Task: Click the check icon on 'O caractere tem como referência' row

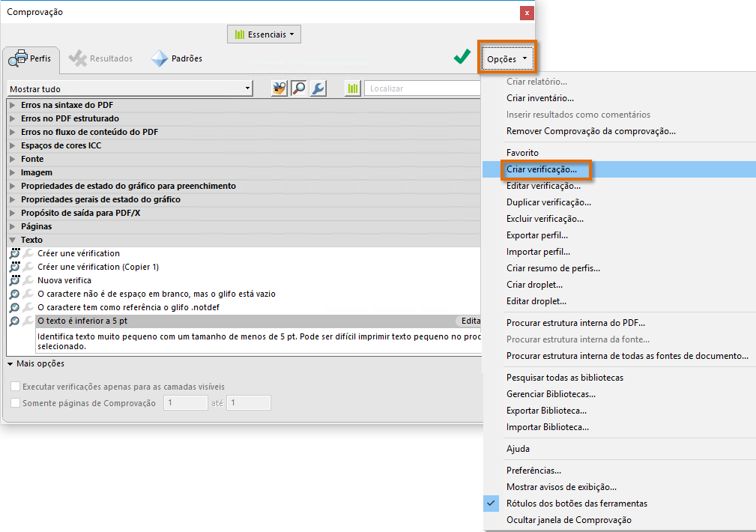Action: [x=15, y=307]
